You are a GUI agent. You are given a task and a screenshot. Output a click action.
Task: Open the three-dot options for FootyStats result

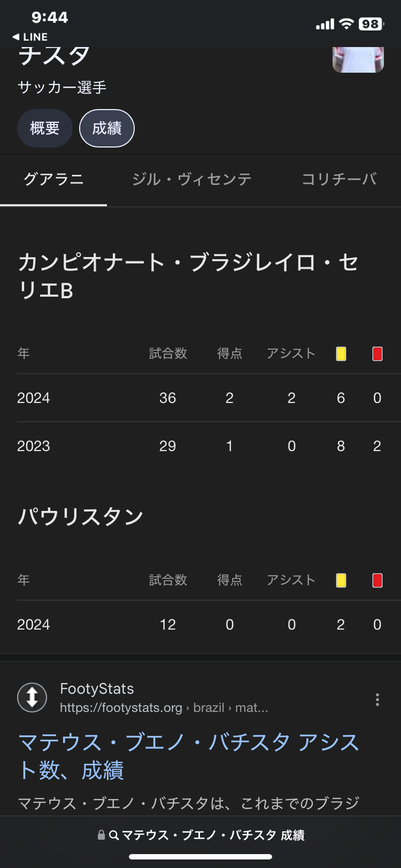click(377, 700)
